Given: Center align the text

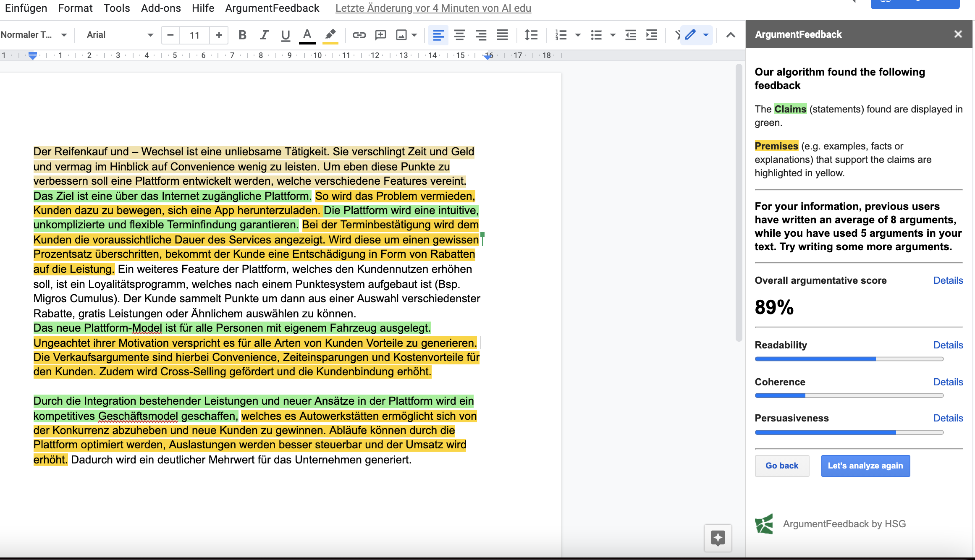Looking at the screenshot, I should 459,35.
